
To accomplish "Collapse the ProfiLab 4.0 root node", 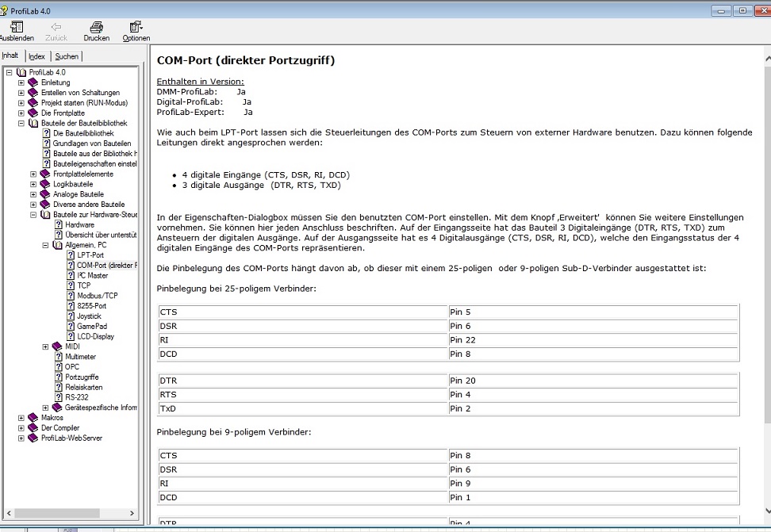I will (x=9, y=72).
